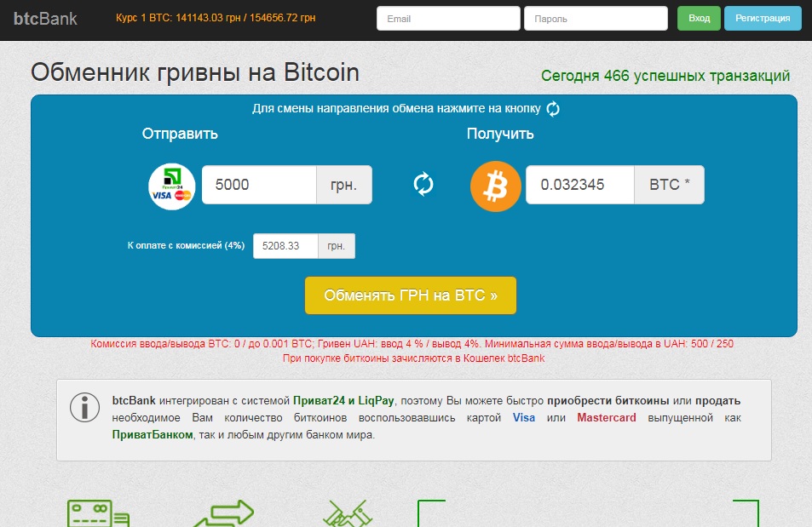Click the green exchange arrows icon at bottom

click(224, 513)
